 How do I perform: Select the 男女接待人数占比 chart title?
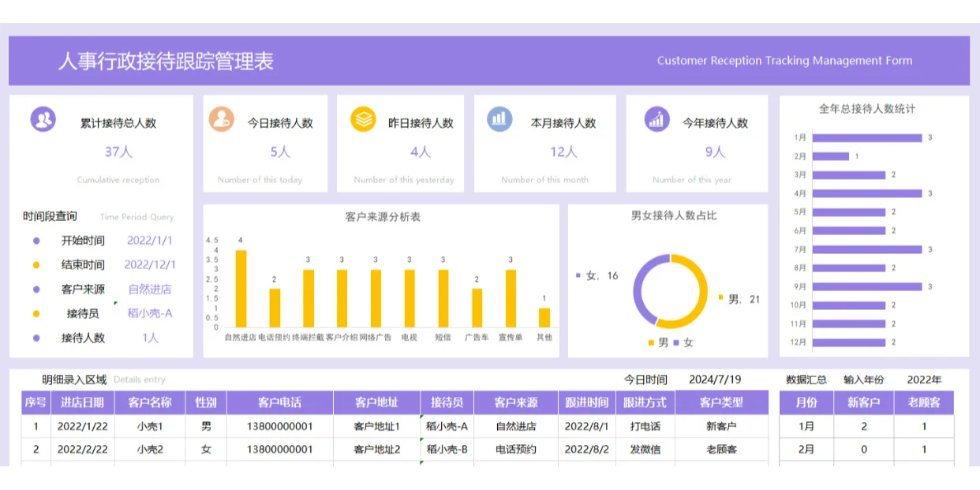coord(674,215)
